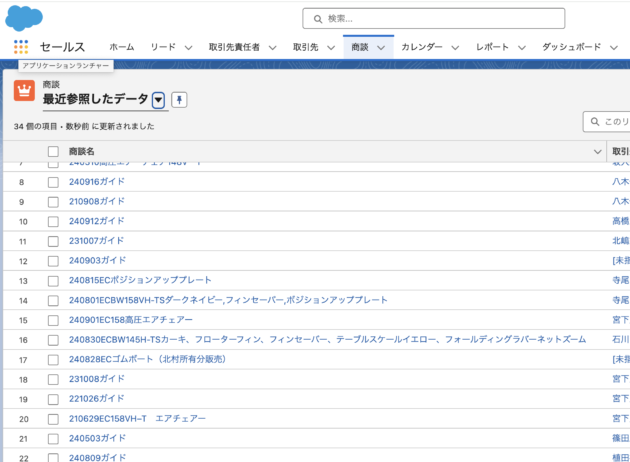The image size is (630, 462).
Task: Check the box for 231007ガイド row
Action: [53, 241]
